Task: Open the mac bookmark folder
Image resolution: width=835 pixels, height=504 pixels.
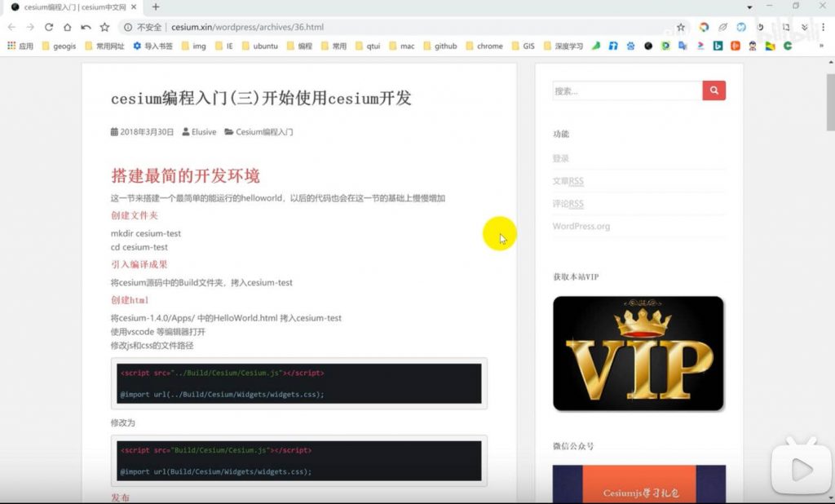Action: pos(402,46)
